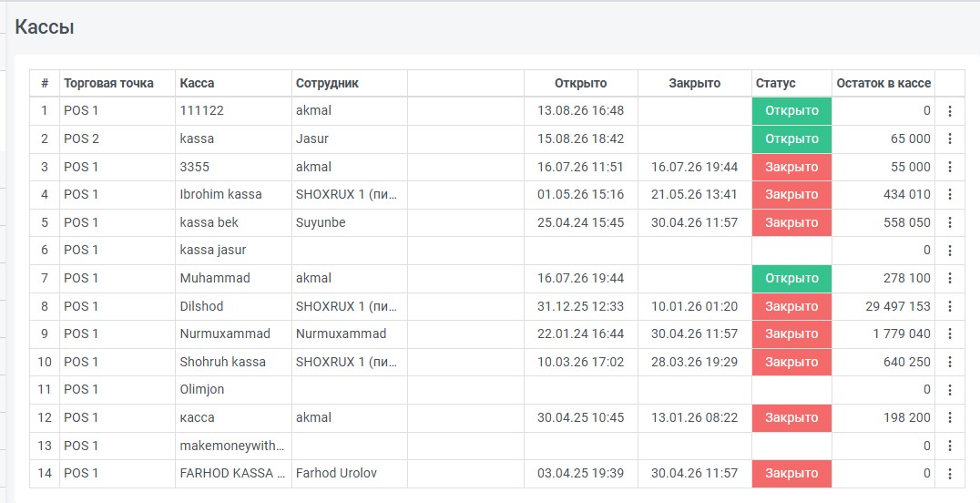The width and height of the screenshot is (980, 503).
Task: Open the three-dot menu for register 3355
Action: tap(949, 167)
